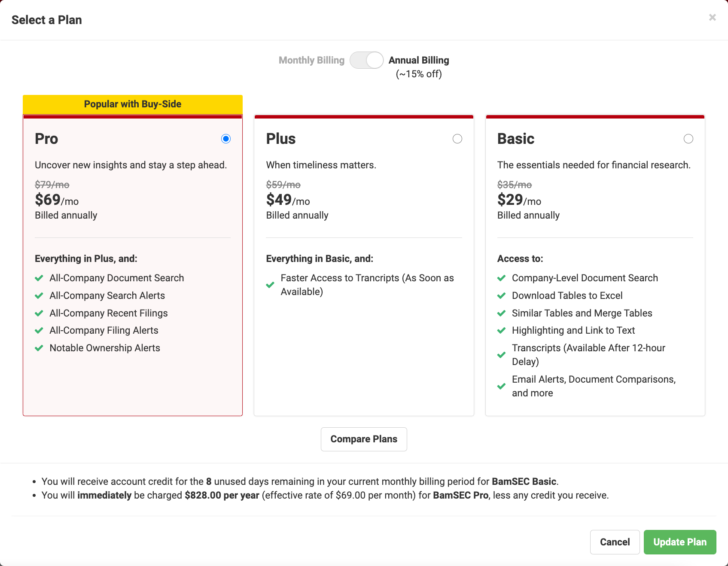Image resolution: width=728 pixels, height=566 pixels.
Task: Click checkmark beside Company-Level Document Search
Action: (x=501, y=278)
